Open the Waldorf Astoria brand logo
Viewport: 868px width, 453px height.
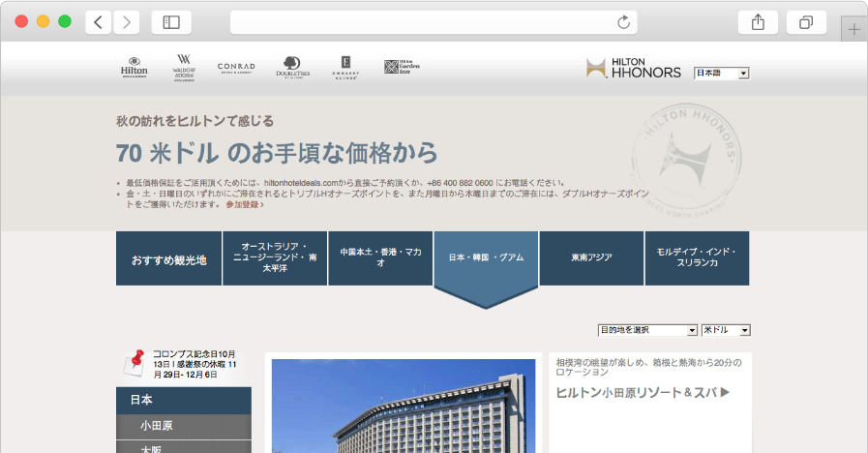(x=184, y=68)
